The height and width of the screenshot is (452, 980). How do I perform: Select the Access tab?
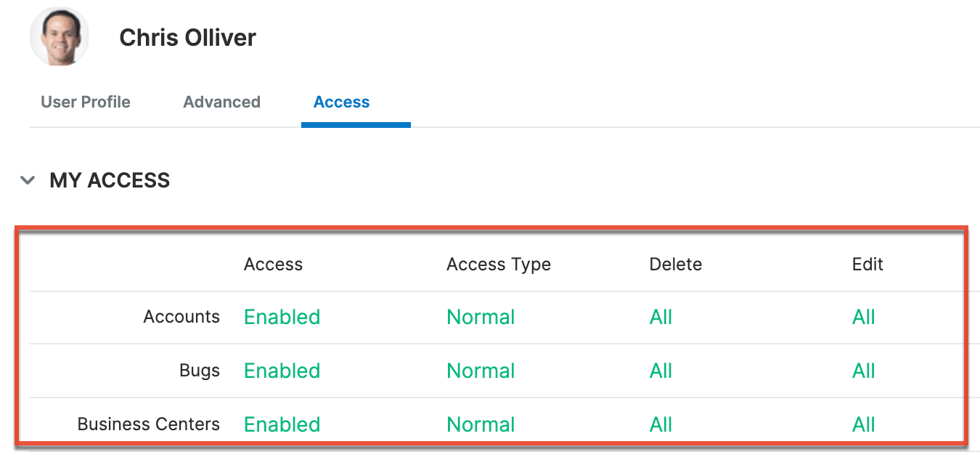(341, 102)
